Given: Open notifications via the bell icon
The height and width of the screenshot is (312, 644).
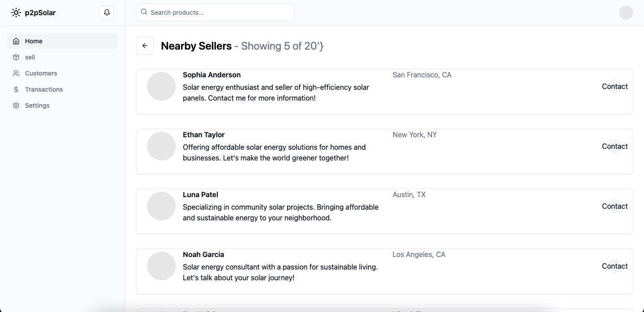Looking at the screenshot, I should coord(107,13).
